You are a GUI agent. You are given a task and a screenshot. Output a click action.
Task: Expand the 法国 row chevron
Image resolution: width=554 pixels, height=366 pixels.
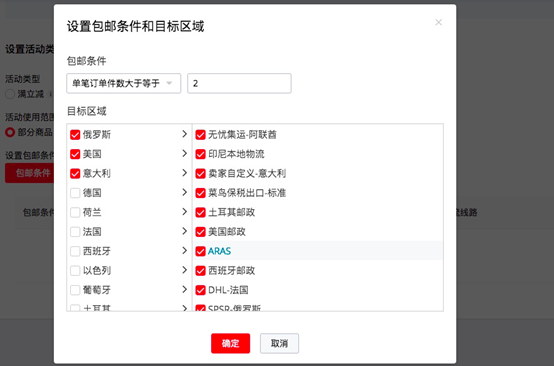[184, 231]
